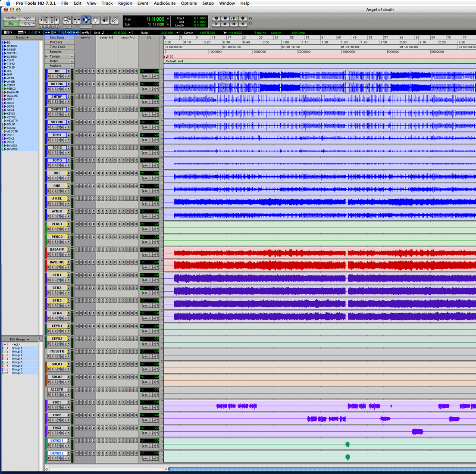Viewport: 476px width, 474px height.
Task: Select the Scrubber speaker tool
Action: point(105,20)
